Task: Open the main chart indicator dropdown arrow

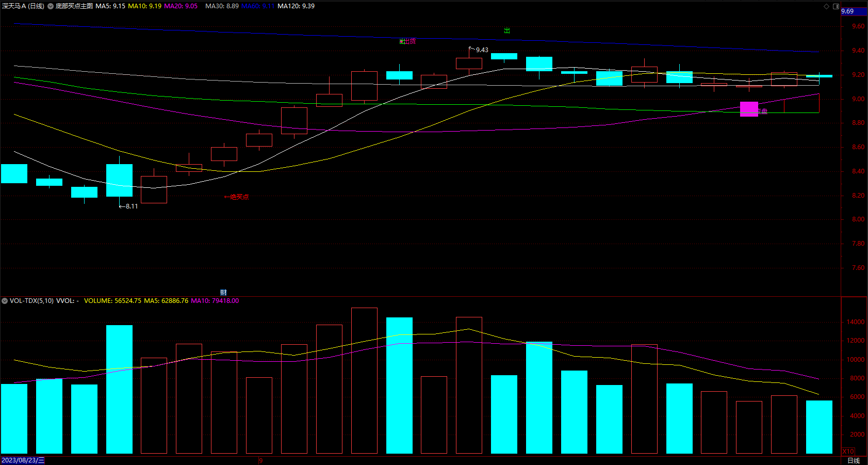Action: click(51, 6)
